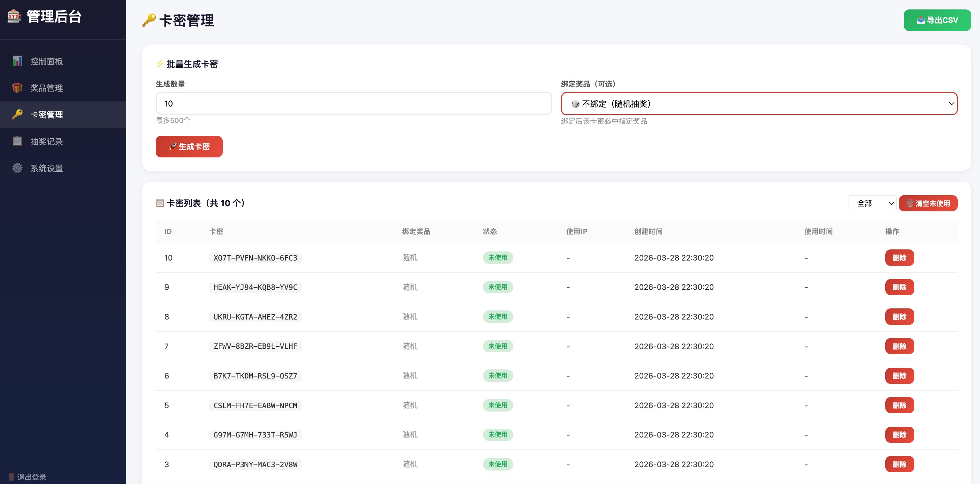Click the 清空未使用 button

pyautogui.click(x=928, y=203)
